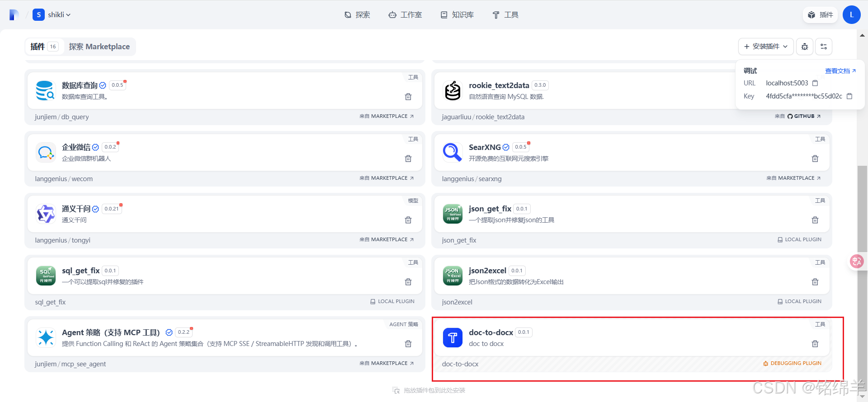Click the 0.2.2 version badge of Agent 策略
The width and height of the screenshot is (868, 402).
(184, 332)
